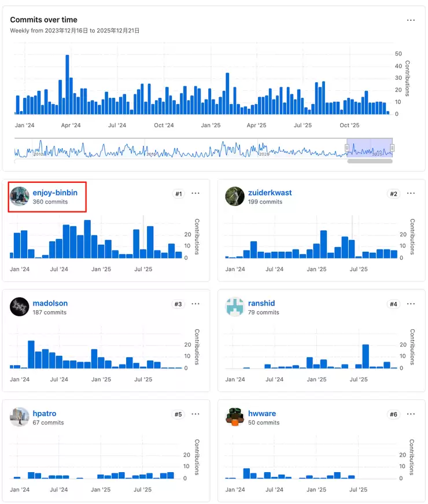Open the three-dot menu on madolson's card
Image resolution: width=428 pixels, height=504 pixels.
point(195,304)
